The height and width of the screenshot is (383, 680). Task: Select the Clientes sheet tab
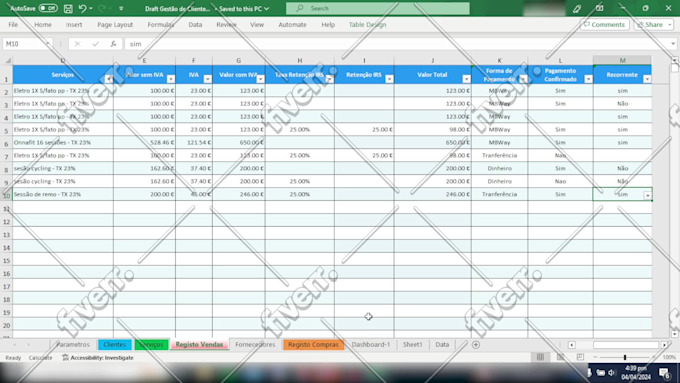[x=114, y=344]
